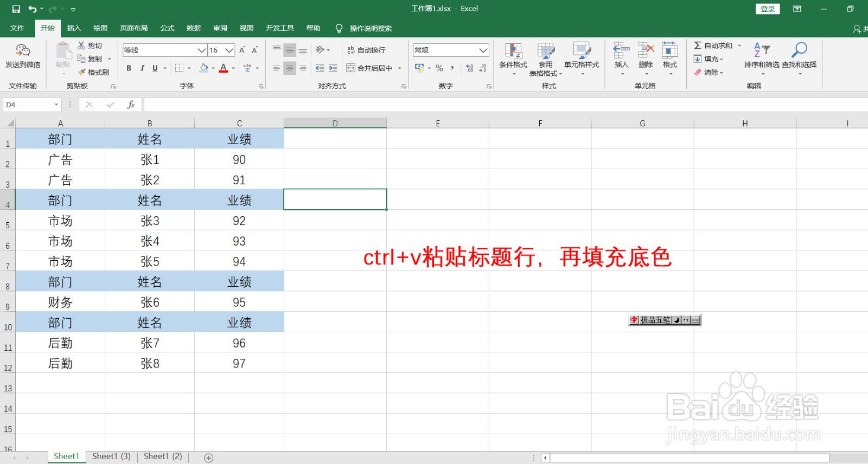Apply red font color A button
Viewport: 868px width, 464px height.
[224, 68]
